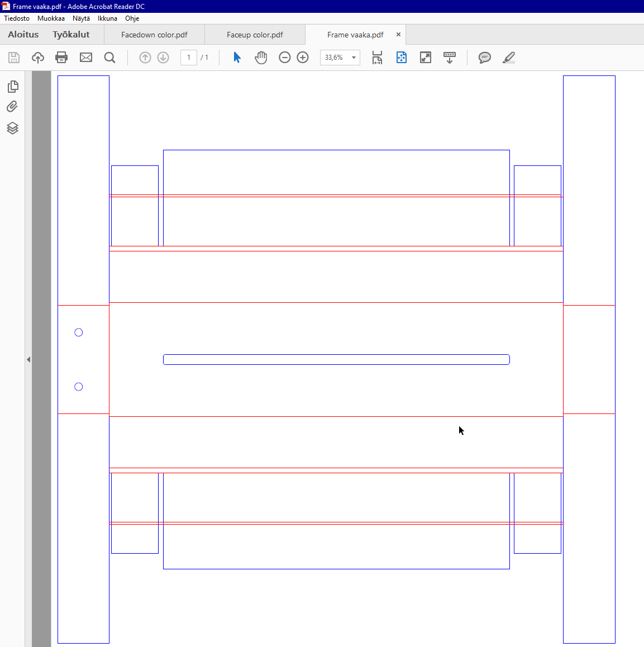Click the Save file icon
The width and height of the screenshot is (644, 647).
pos(14,58)
